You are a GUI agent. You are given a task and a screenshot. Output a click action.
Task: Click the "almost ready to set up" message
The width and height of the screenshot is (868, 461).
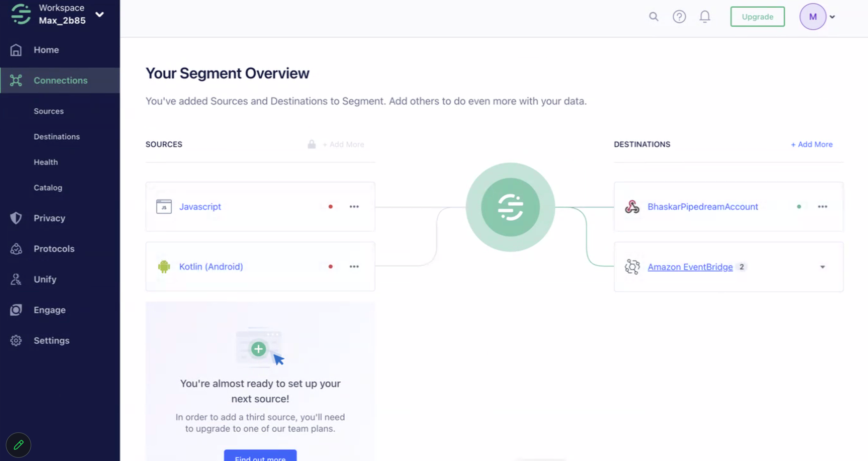pyautogui.click(x=260, y=391)
